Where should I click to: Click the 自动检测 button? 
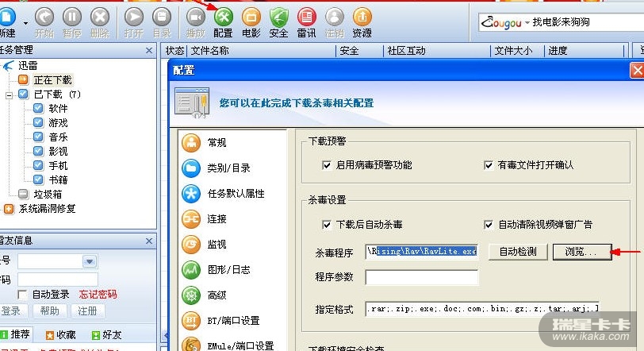click(518, 252)
